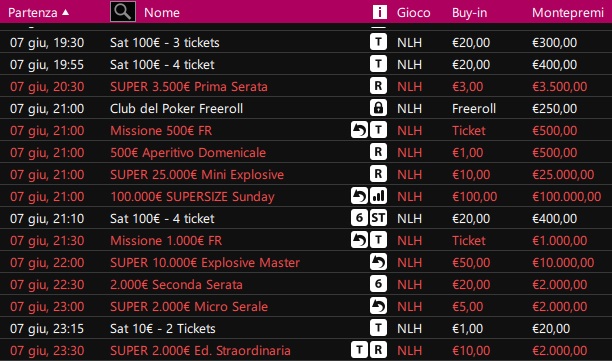Sort tournaments by Nome column
612x361 pixels.
(162, 12)
